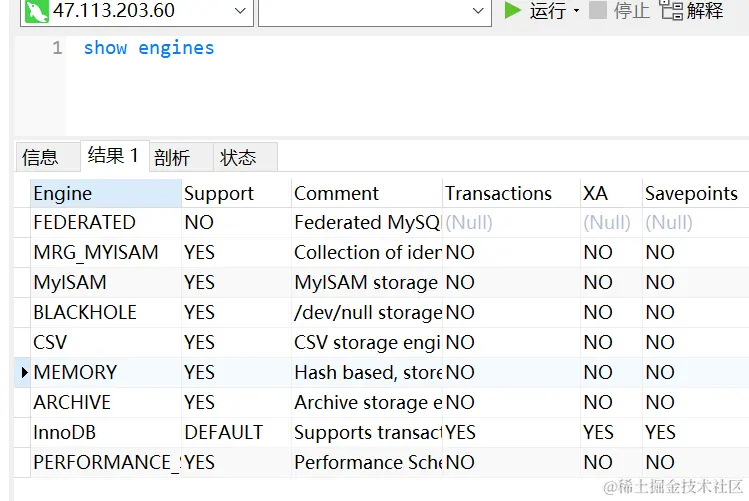This screenshot has width=749, height=501.
Task: Click the 'Performance Sche' comment cell
Action: [366, 463]
